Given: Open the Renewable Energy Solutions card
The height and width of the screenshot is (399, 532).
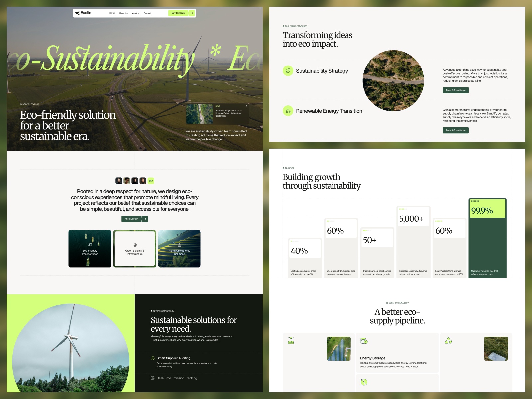Looking at the screenshot, I should click(x=179, y=249).
